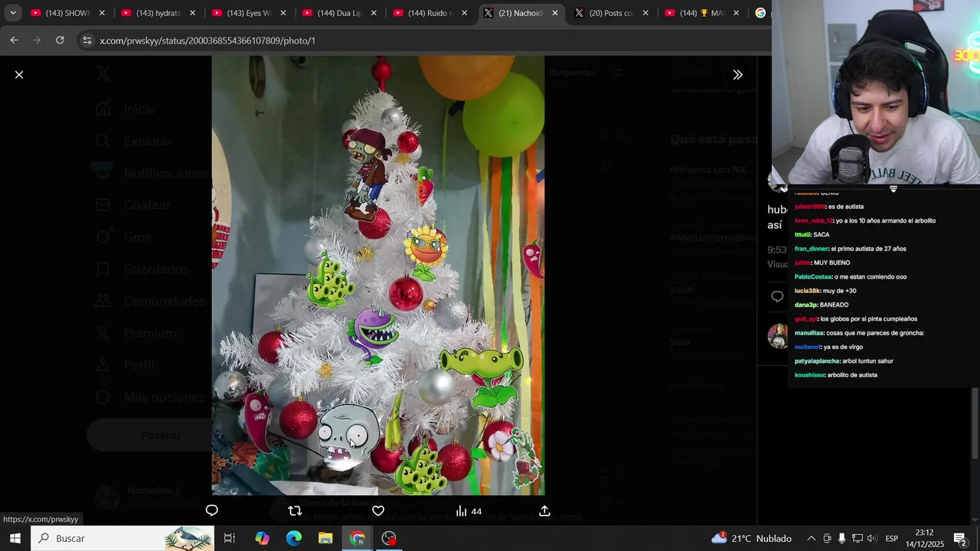Viewport: 980px width, 551px height.
Task: Close the (144) Ruido tab
Action: click(x=464, y=13)
